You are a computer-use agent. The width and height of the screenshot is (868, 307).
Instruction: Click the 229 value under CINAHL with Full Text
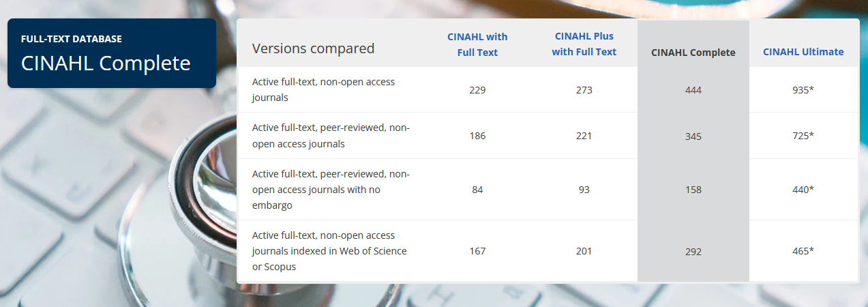(x=477, y=90)
